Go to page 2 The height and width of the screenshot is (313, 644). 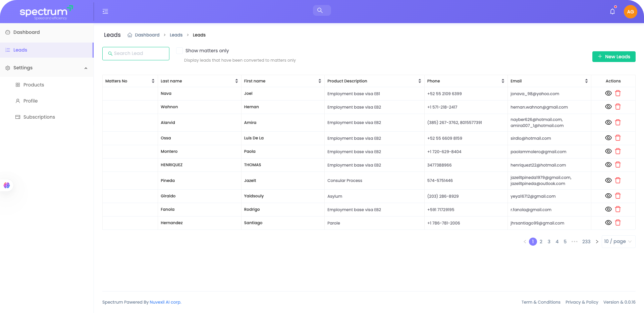[541, 242]
